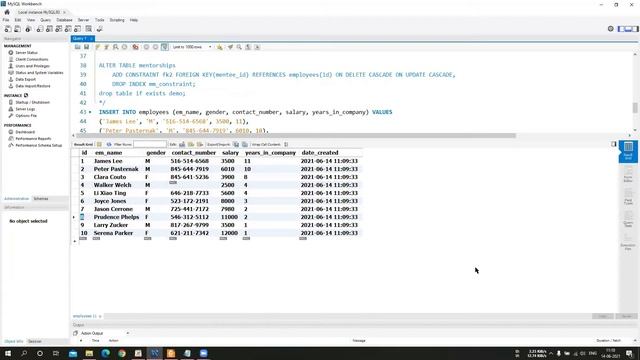This screenshot has height=360, width=640.
Task: Open the Server menu
Action: [x=83, y=20]
